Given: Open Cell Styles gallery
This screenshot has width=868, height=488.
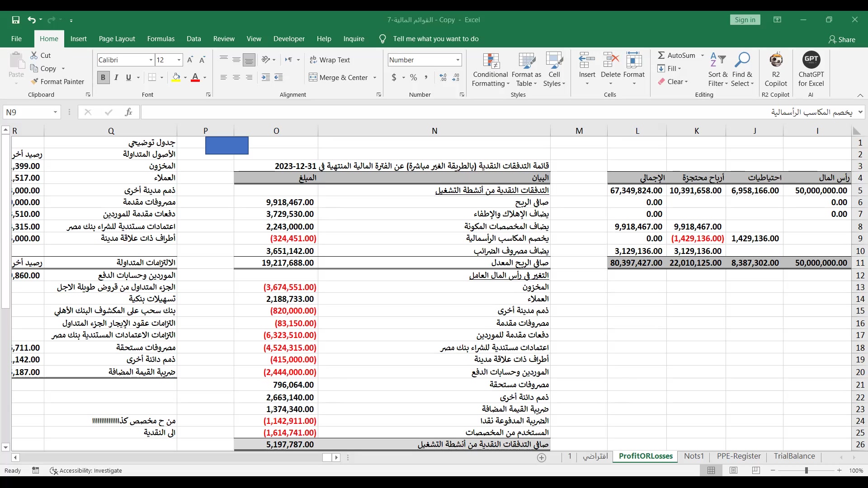Looking at the screenshot, I should (554, 70).
